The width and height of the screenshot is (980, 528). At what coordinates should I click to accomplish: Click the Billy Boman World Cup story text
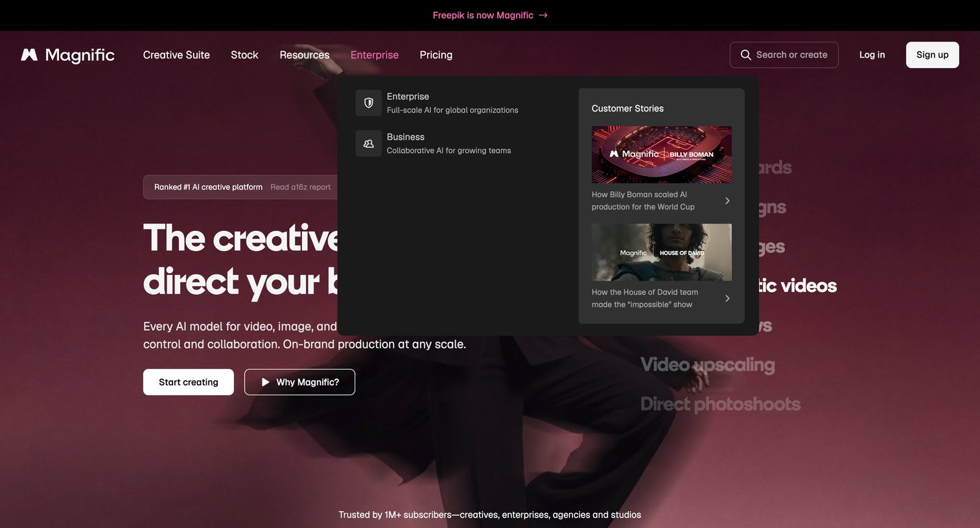click(643, 200)
